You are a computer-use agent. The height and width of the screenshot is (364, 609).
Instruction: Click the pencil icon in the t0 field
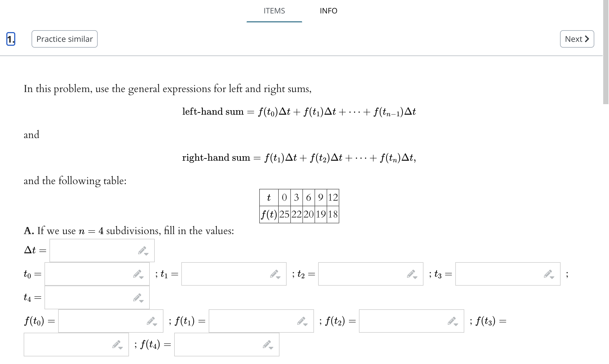tap(137, 274)
